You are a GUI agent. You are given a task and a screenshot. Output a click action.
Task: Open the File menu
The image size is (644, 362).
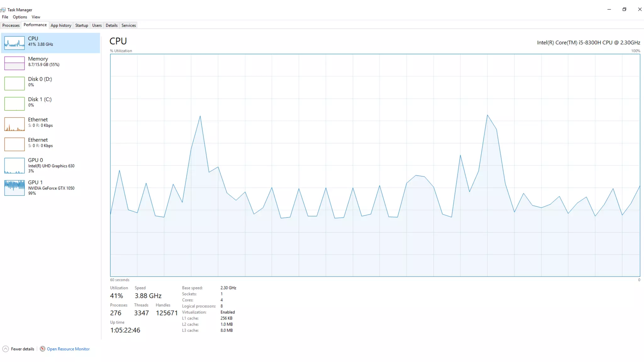point(5,17)
